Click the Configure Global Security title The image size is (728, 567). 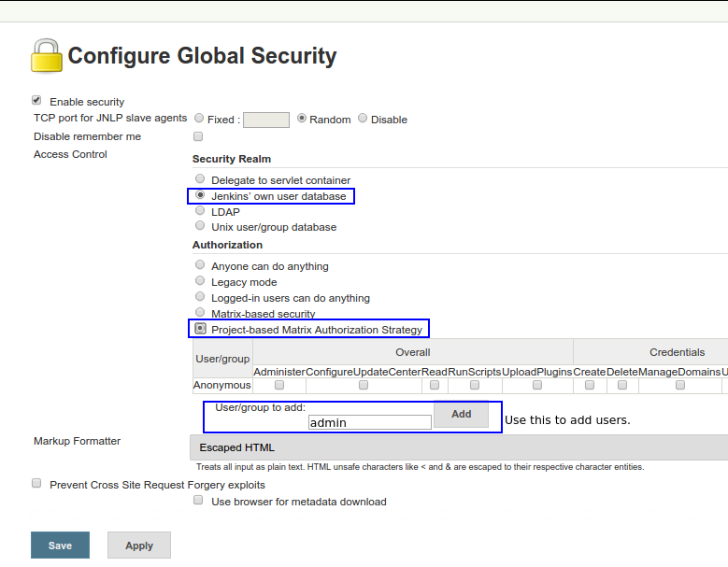click(202, 56)
